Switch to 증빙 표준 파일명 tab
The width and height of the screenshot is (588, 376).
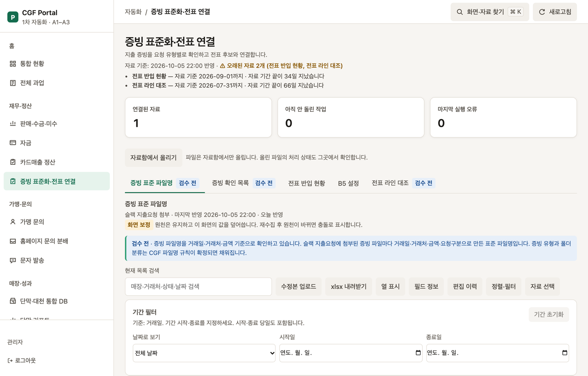pyautogui.click(x=165, y=183)
